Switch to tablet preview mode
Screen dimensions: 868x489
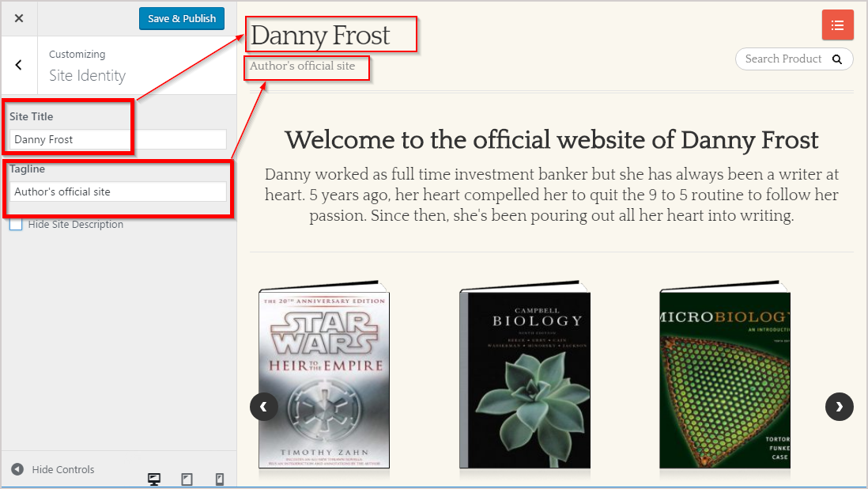coord(187,479)
